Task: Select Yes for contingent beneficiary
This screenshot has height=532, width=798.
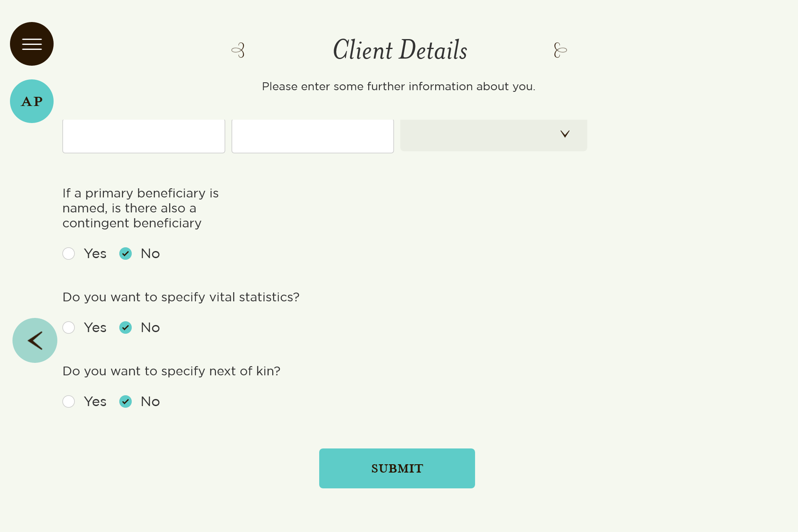Action: [69, 254]
